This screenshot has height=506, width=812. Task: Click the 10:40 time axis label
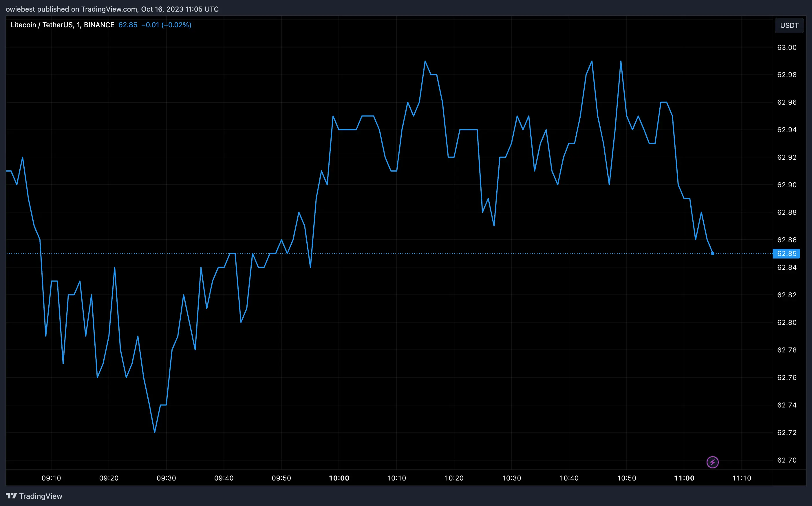pos(569,478)
